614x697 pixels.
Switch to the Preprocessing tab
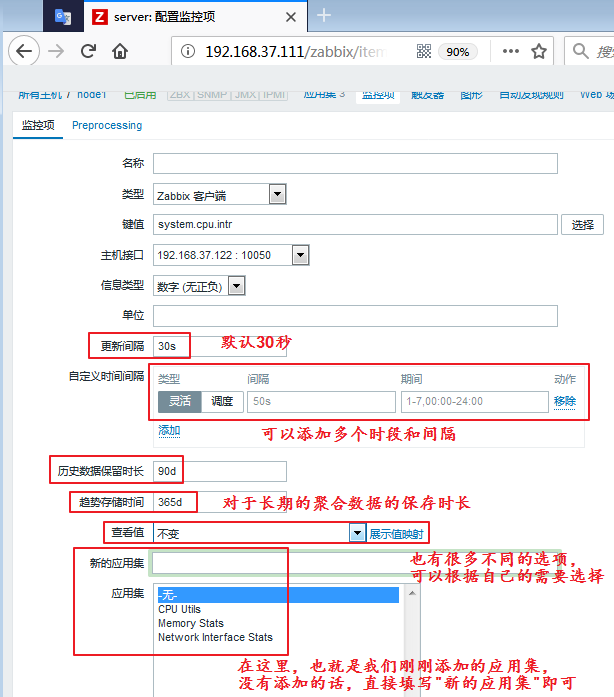click(107, 126)
